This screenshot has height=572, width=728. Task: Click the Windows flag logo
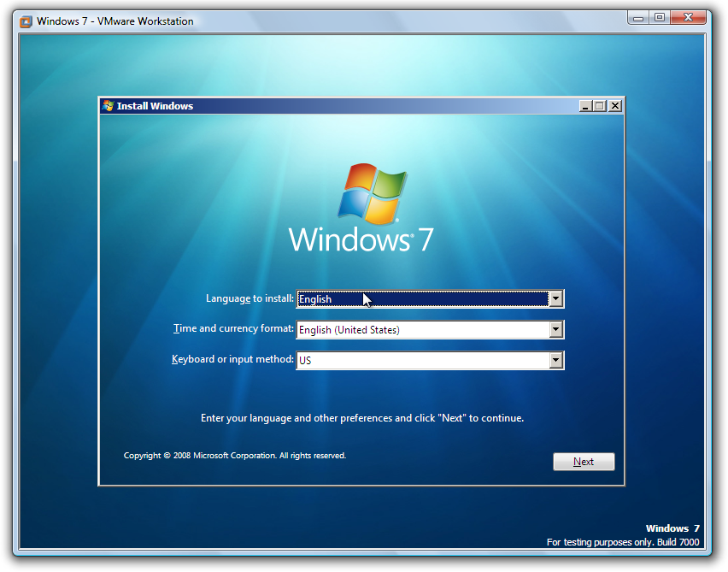tap(372, 194)
